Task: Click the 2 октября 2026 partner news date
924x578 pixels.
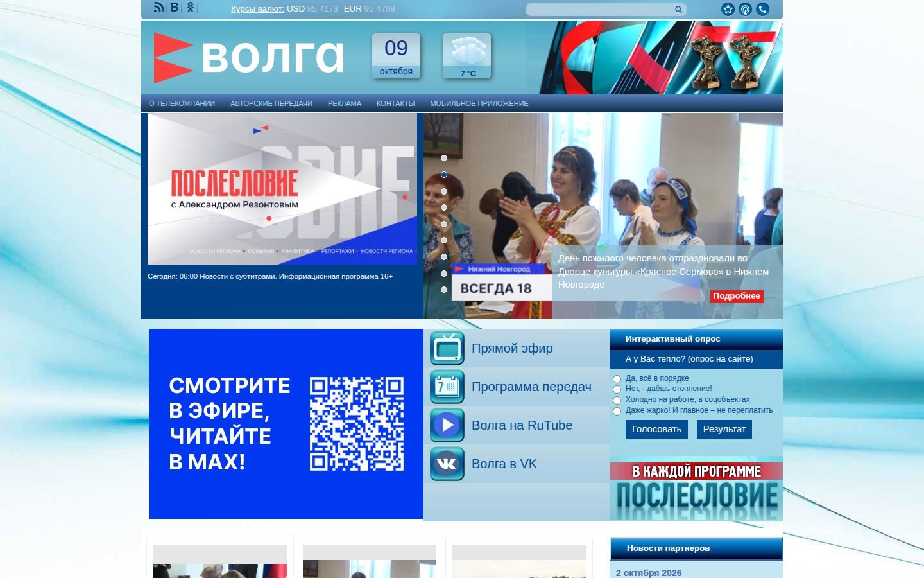Action: pos(649,573)
